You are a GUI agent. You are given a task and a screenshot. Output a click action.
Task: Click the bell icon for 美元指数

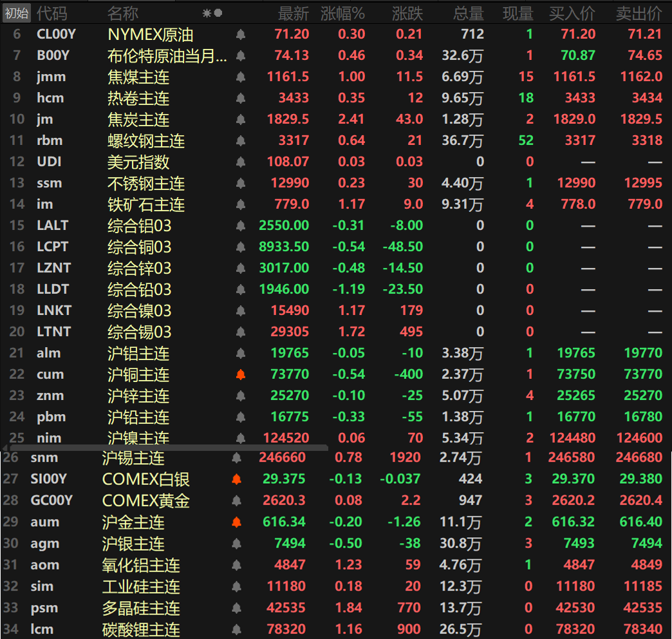click(x=241, y=162)
